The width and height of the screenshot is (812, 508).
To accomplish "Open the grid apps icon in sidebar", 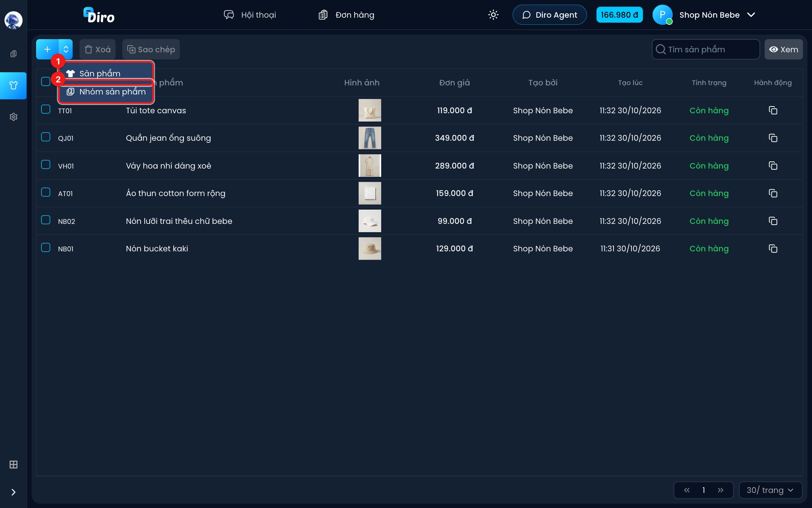I will [13, 465].
